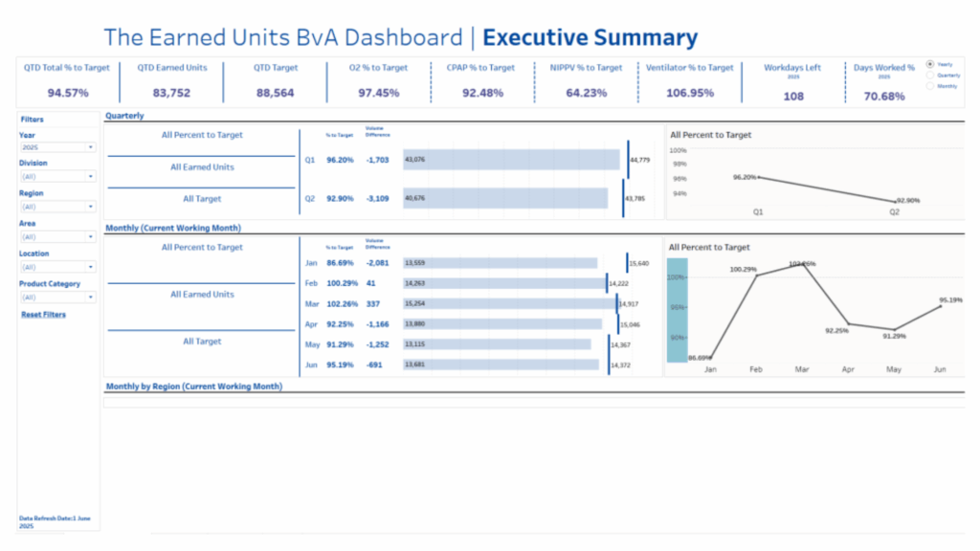980x551 pixels.
Task: Choose the Monthly radio option
Action: [x=930, y=86]
